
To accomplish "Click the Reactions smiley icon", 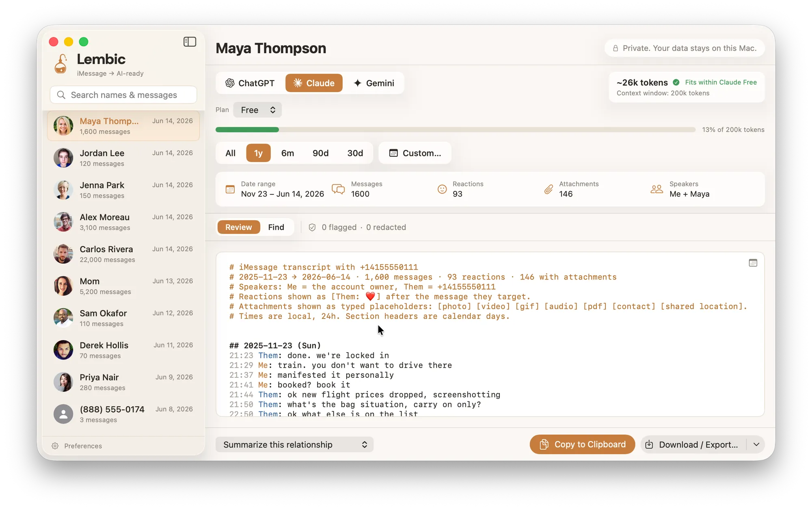I will click(x=442, y=189).
